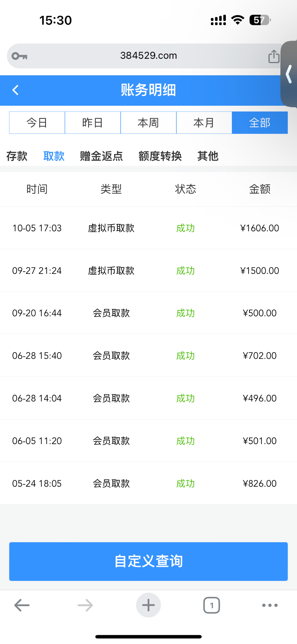This screenshot has width=297, height=644.
Task: Tap the browser forward arrow
Action: click(x=85, y=605)
